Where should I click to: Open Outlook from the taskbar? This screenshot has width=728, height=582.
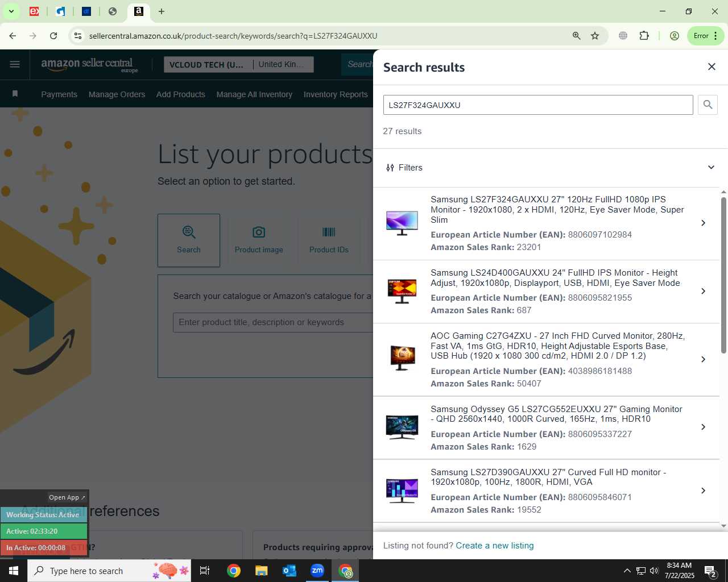(289, 571)
